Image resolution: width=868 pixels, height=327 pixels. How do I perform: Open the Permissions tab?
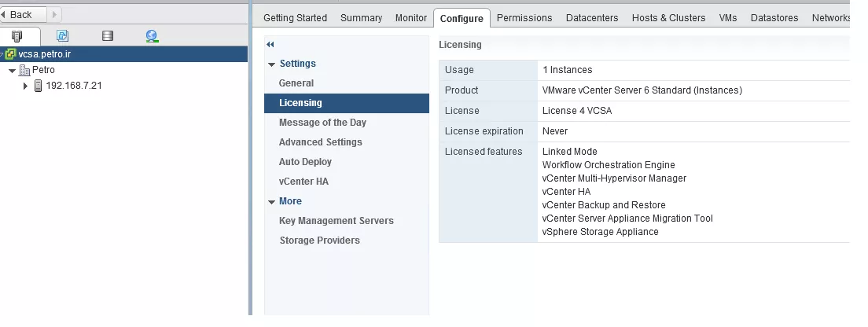(524, 18)
